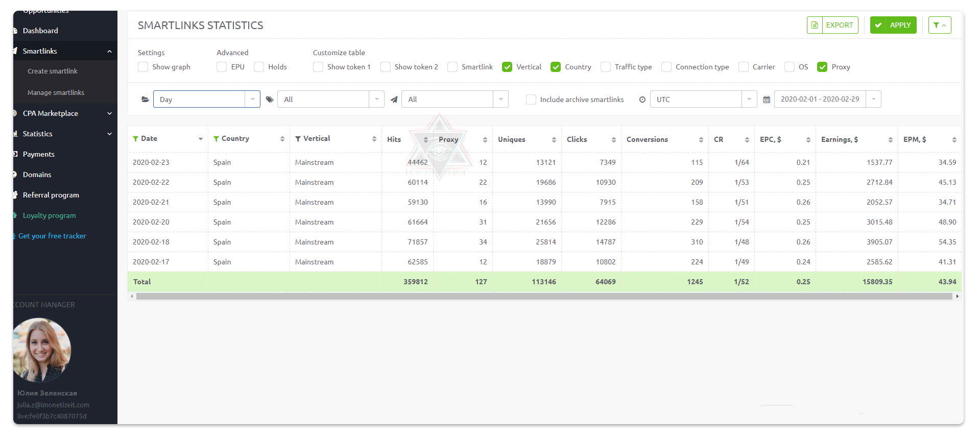Sort by EPC column arrows
Image resolution: width=980 pixels, height=444 pixels.
coord(808,139)
